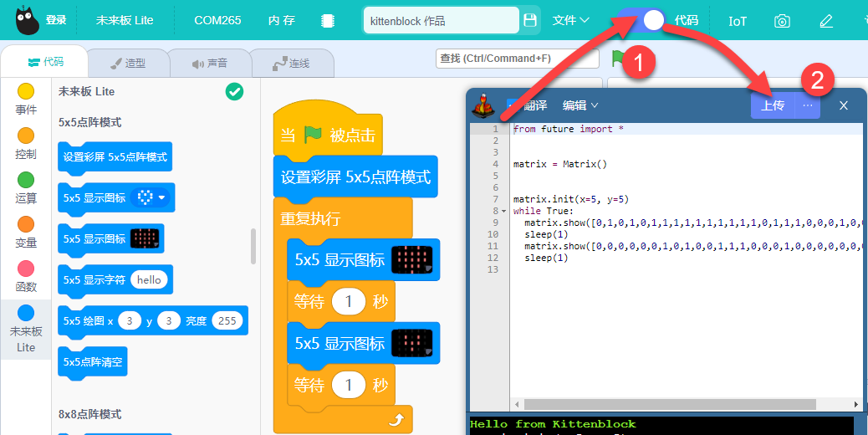The image size is (868, 435).
Task: Expand the 编辑 dropdown in code panel
Action: coord(580,105)
